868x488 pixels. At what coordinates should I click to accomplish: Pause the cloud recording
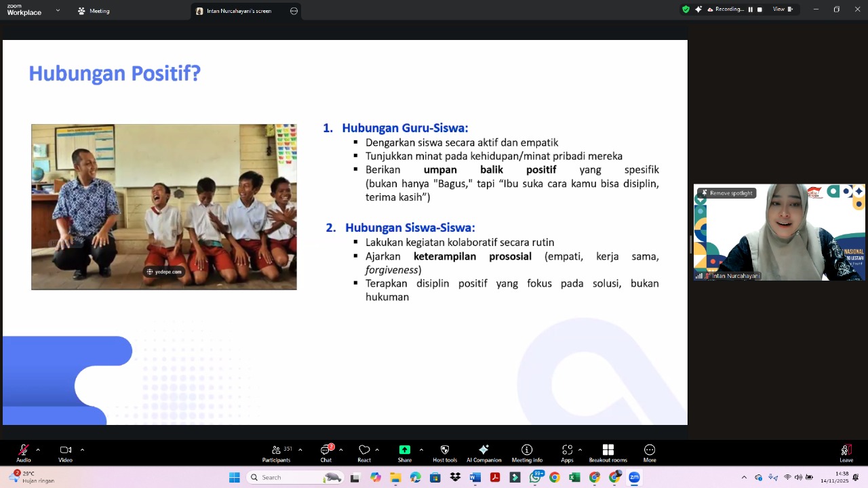(751, 9)
